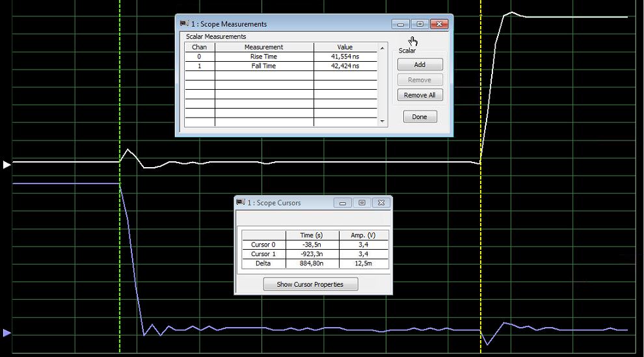Click the Scope Measurements window title icon

tap(185, 24)
